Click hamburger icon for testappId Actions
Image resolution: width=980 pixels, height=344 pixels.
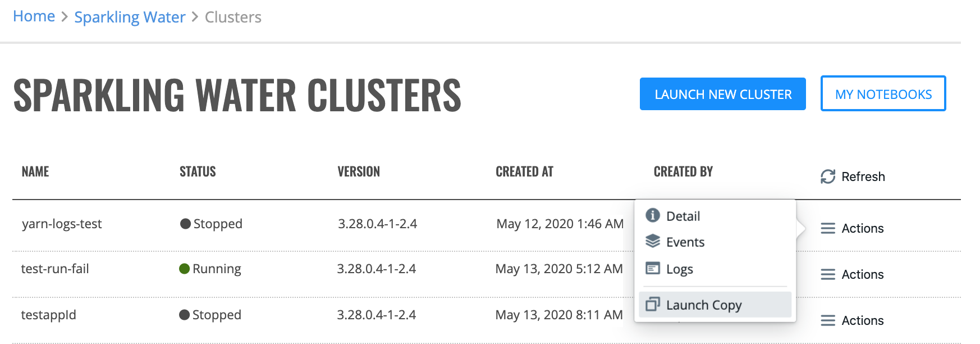pyautogui.click(x=828, y=320)
